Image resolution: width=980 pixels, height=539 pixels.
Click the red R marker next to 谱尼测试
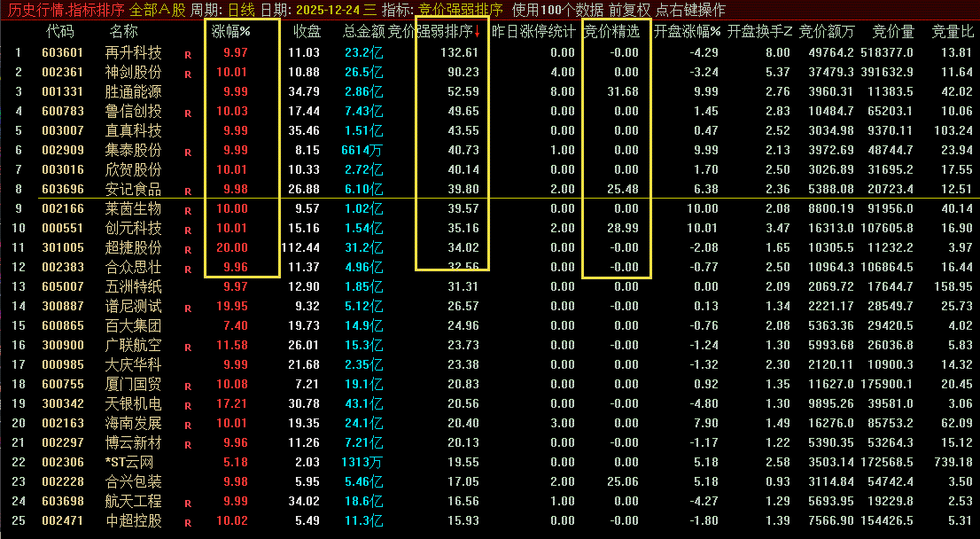coord(188,309)
